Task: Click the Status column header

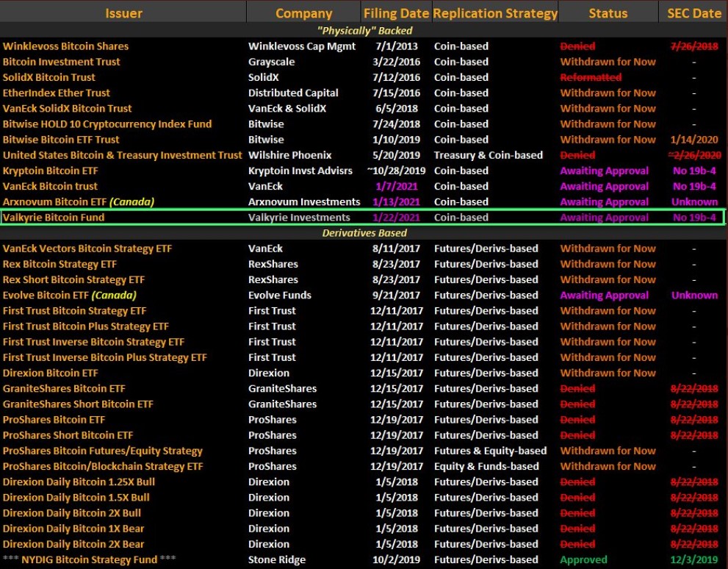Action: [608, 12]
